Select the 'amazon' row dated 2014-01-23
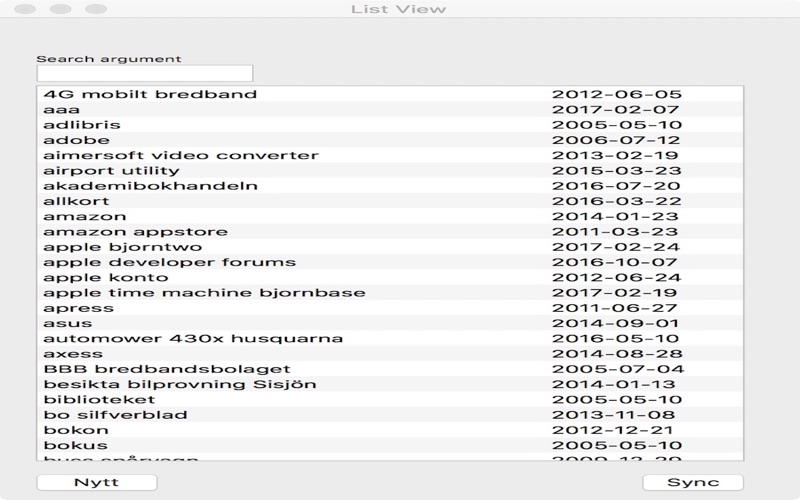The height and width of the screenshot is (500, 800). (x=390, y=217)
